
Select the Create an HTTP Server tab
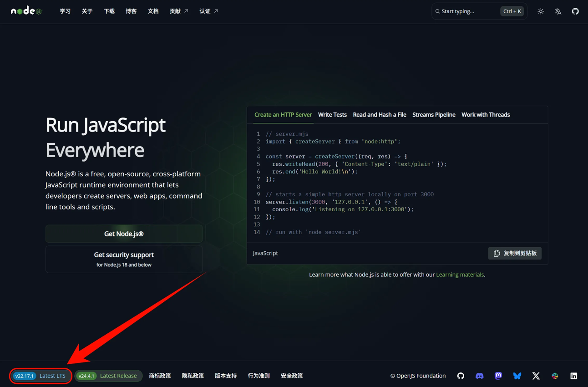point(283,115)
